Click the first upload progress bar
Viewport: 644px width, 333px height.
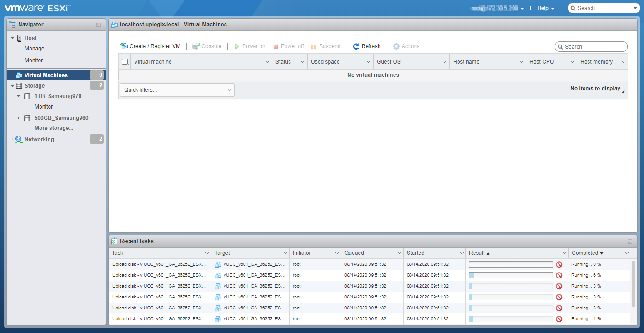511,264
